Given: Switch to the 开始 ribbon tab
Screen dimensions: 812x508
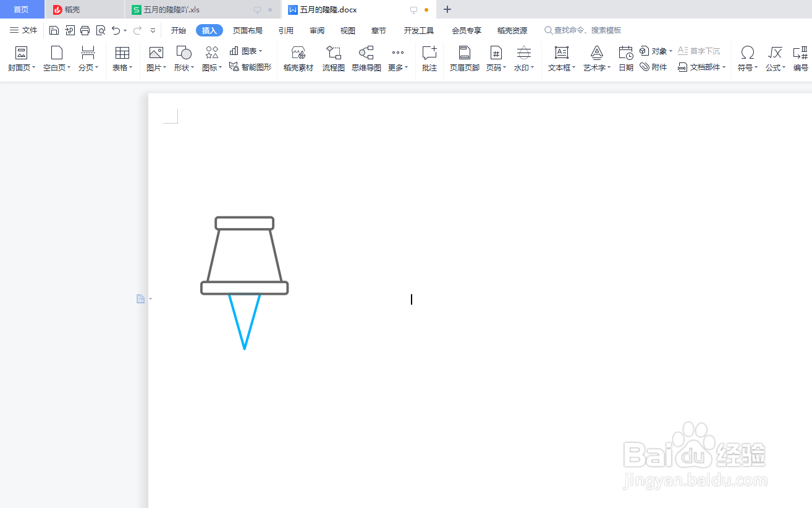Looking at the screenshot, I should [178, 30].
